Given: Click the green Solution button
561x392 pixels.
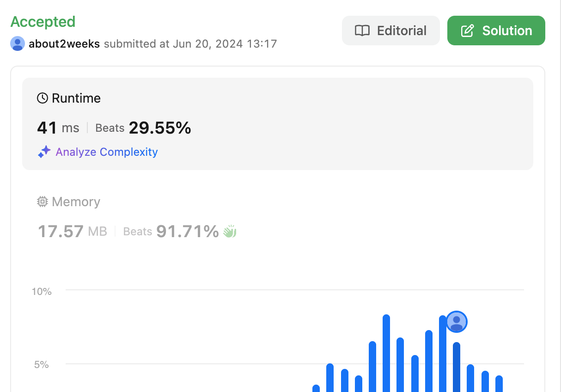Looking at the screenshot, I should 496,31.
